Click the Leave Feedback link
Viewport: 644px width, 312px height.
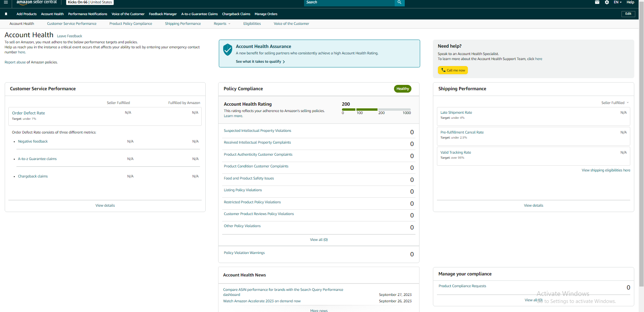pyautogui.click(x=69, y=36)
